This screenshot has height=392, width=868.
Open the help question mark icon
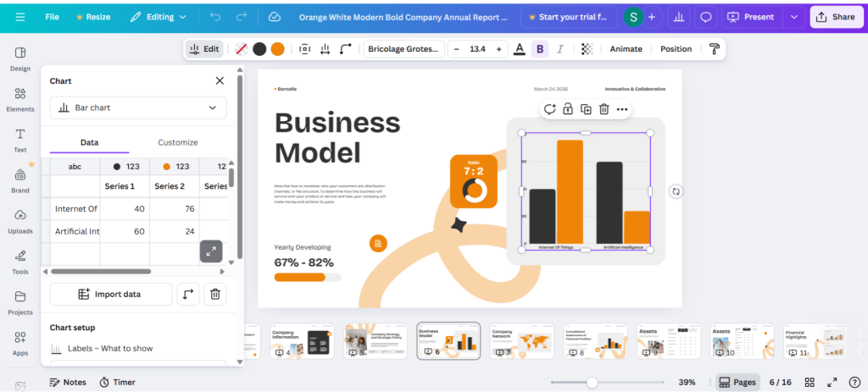(854, 382)
